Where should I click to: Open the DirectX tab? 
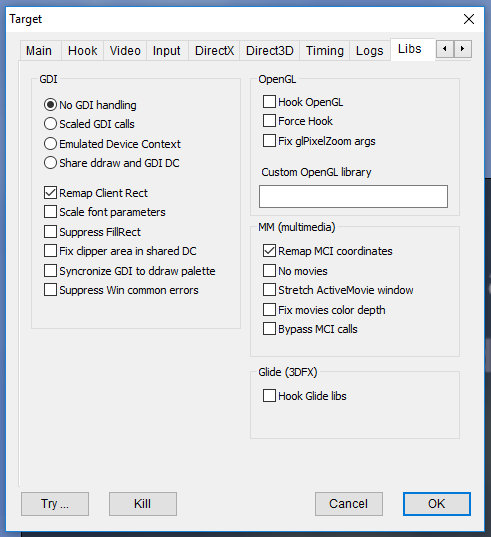tap(214, 51)
